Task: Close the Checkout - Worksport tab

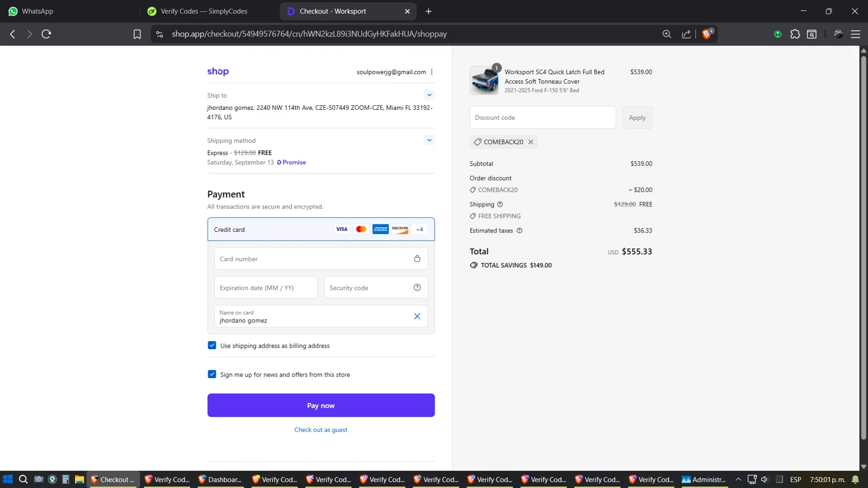Action: [407, 11]
